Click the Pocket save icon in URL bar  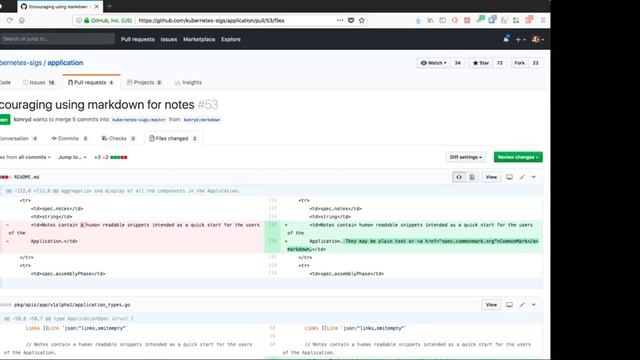[351, 20]
